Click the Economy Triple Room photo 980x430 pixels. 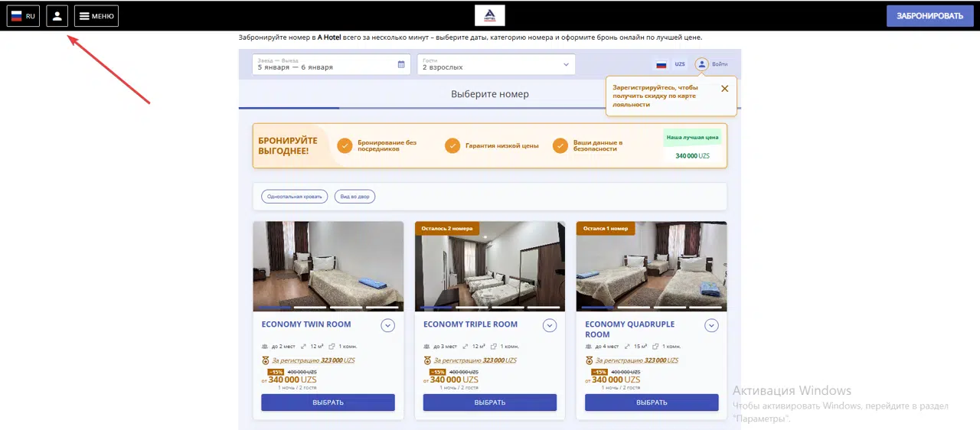click(x=490, y=265)
